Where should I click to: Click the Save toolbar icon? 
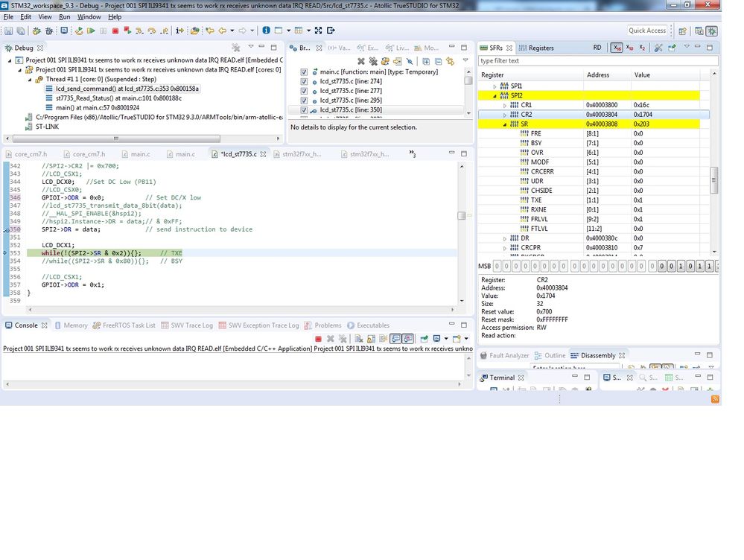click(8, 31)
